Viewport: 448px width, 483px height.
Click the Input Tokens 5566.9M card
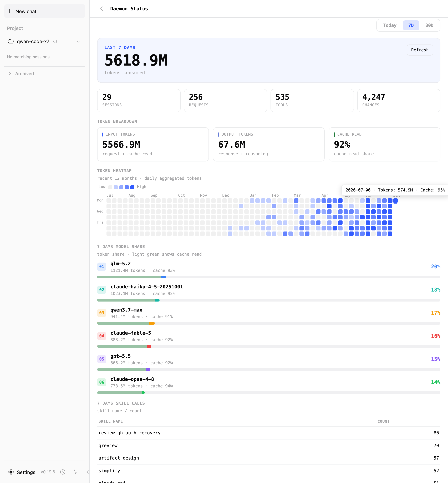coord(153,144)
